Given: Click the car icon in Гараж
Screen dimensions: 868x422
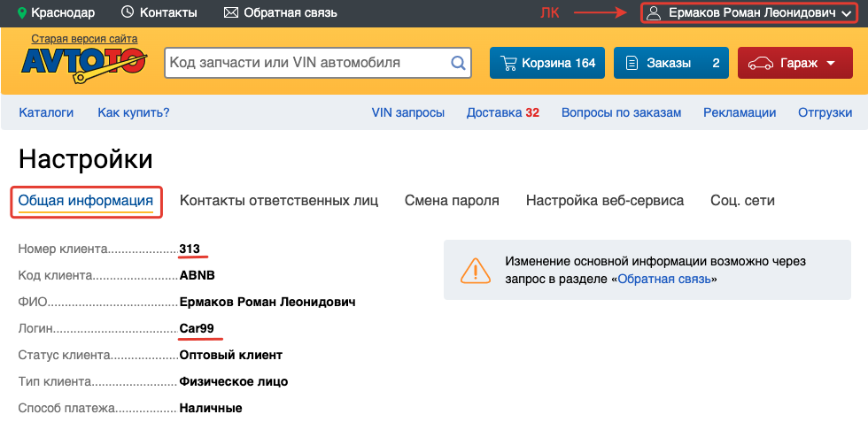Looking at the screenshot, I should [761, 63].
